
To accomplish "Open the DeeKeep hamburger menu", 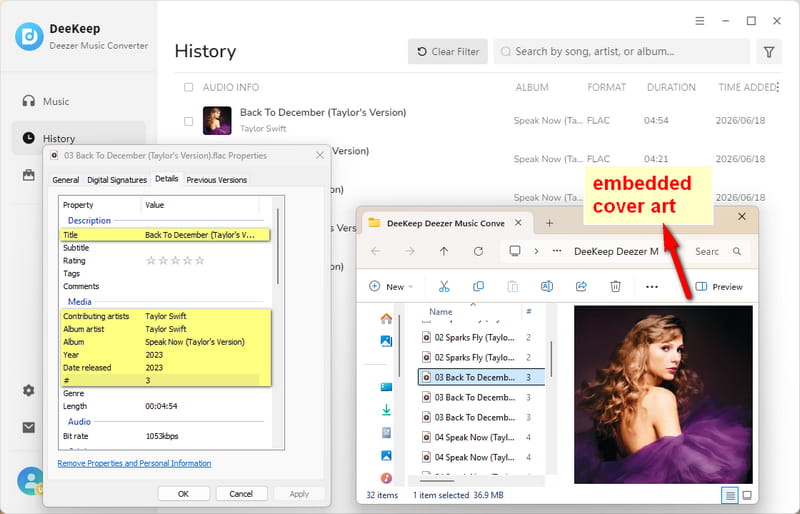I will click(699, 21).
